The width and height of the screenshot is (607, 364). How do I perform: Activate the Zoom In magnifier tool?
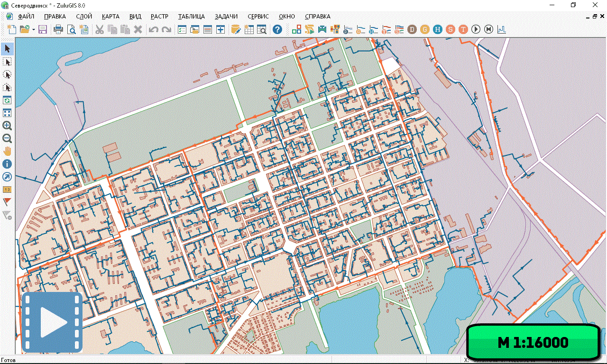7,126
